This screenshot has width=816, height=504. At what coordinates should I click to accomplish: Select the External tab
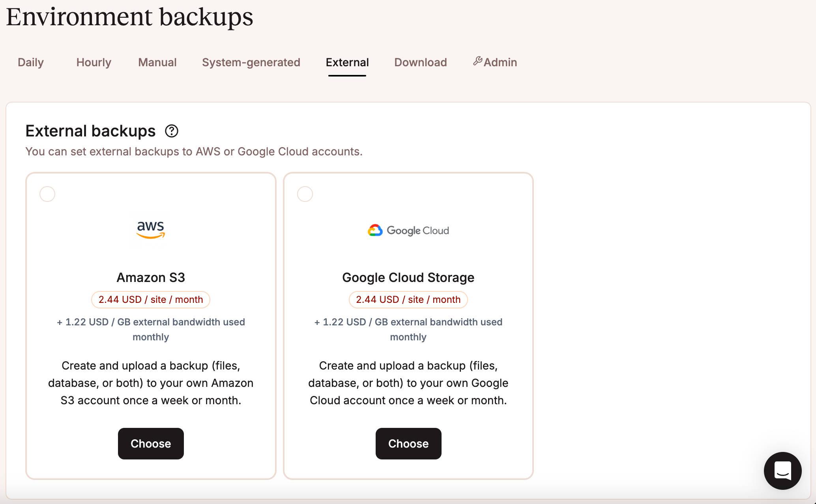[347, 62]
